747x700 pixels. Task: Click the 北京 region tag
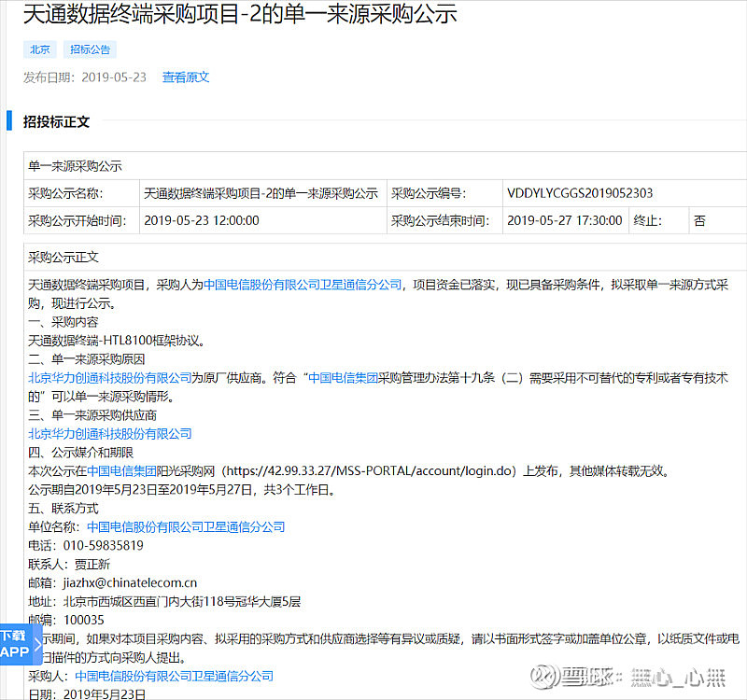click(x=40, y=49)
